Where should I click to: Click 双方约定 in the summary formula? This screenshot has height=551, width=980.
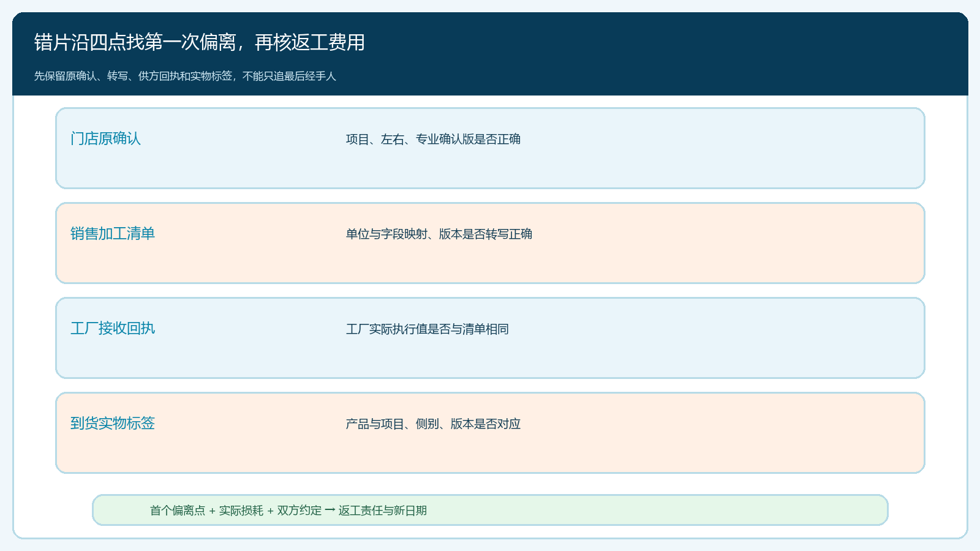click(300, 511)
